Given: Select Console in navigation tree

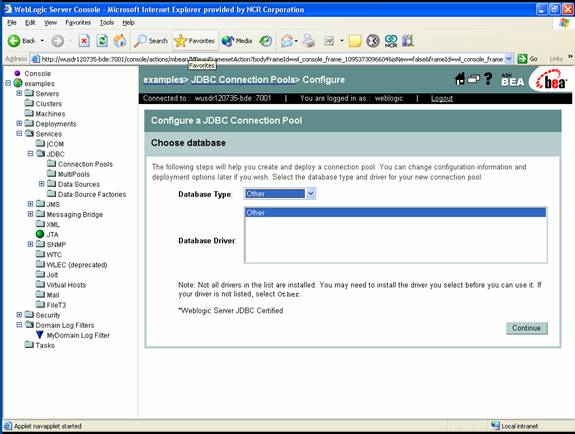Looking at the screenshot, I should 37,73.
